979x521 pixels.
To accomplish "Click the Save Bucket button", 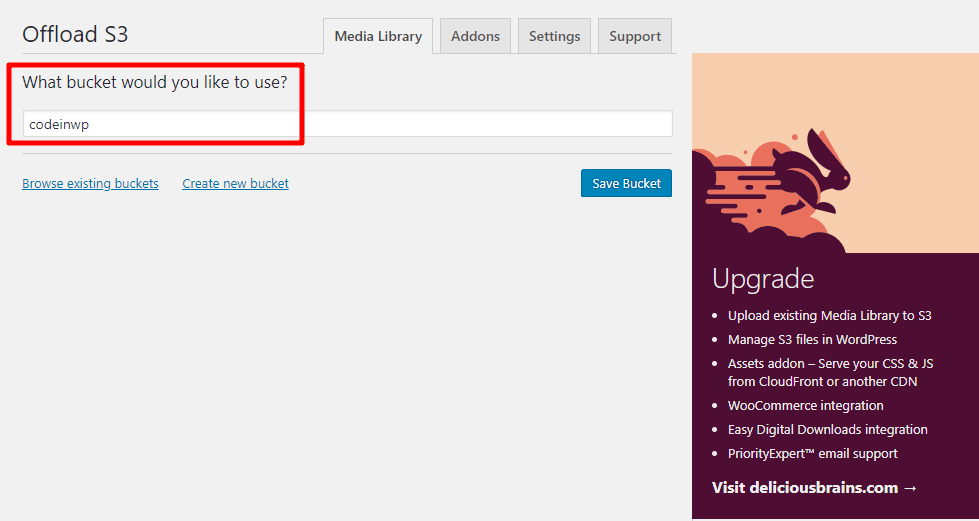I will click(x=626, y=183).
